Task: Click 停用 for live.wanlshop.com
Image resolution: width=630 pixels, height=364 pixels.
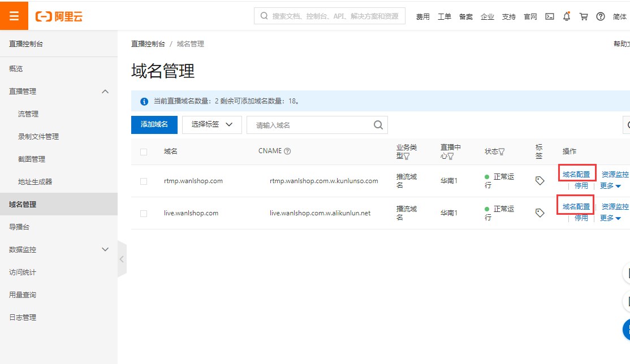Action: click(581, 218)
